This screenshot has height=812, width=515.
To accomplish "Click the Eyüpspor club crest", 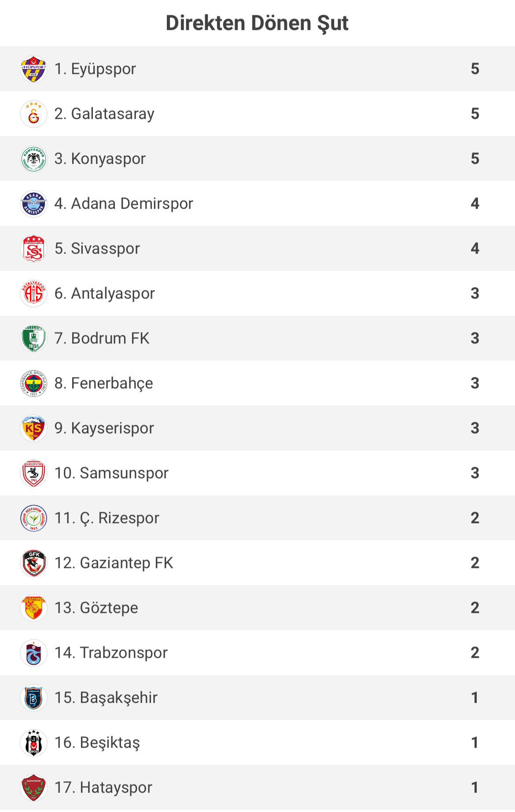I will pos(33,69).
